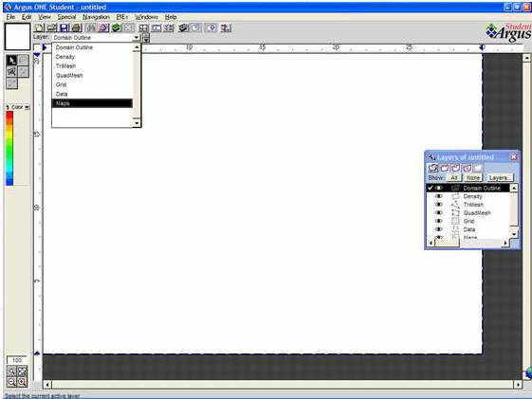The image size is (532, 399).
Task: Click the None button in Layers panel
Action: 473,177
